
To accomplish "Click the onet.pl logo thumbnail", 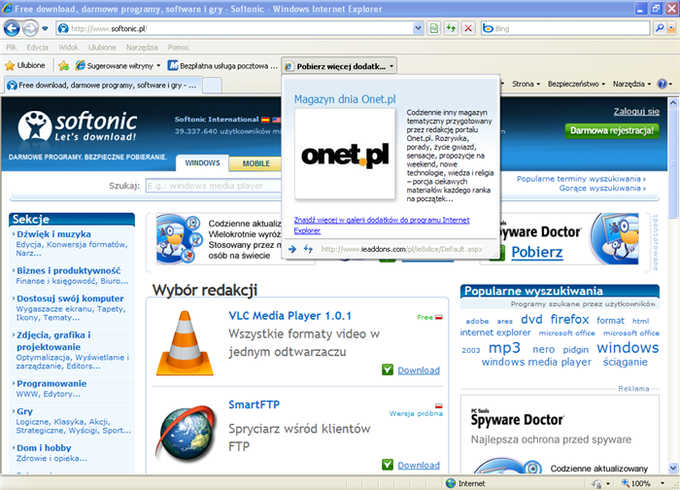I will coord(345,154).
